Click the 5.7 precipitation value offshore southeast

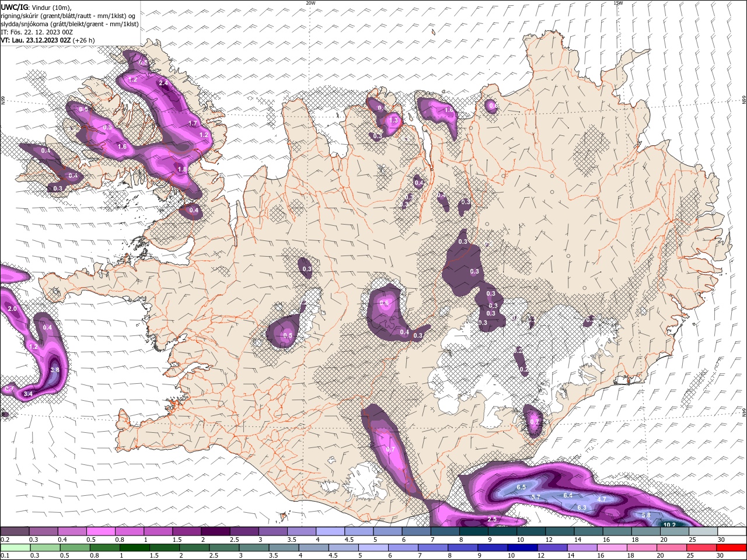(536, 497)
